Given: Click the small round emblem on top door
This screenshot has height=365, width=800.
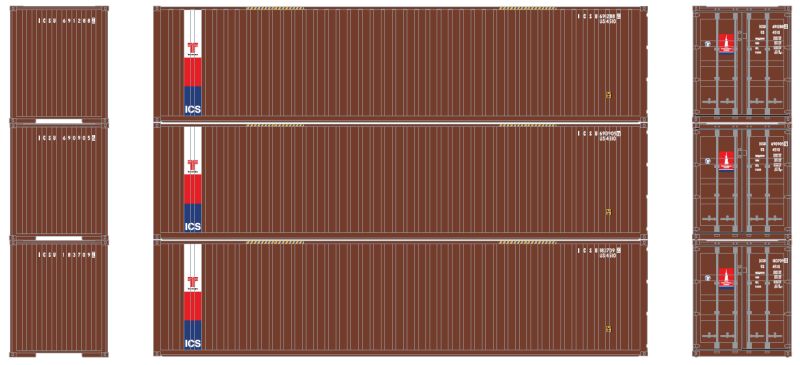Looking at the screenshot, I should coord(709,43).
